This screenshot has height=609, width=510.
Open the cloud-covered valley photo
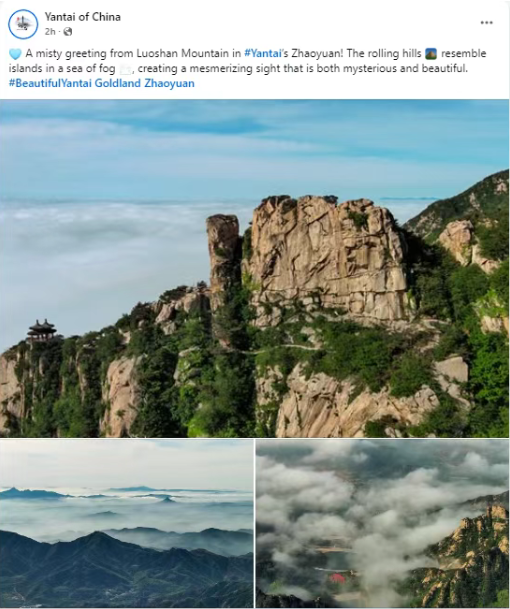pyautogui.click(x=382, y=524)
